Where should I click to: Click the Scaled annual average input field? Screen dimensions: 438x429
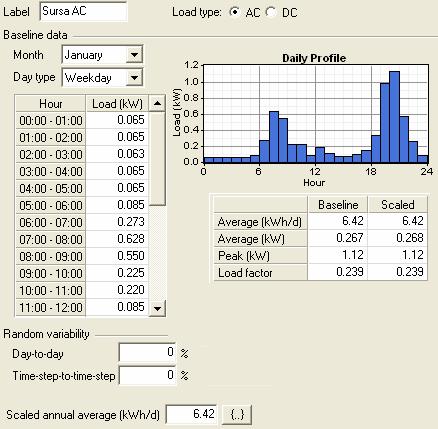coord(192,414)
